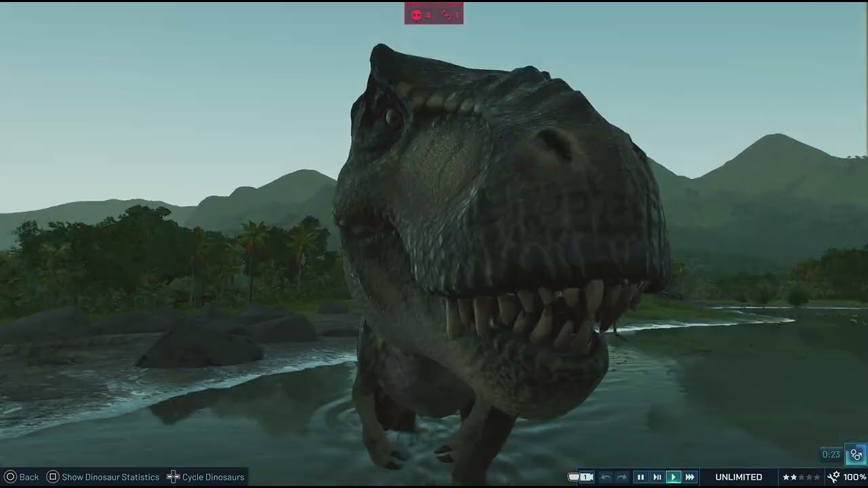Select fast-forward speed button
Viewport: 868px width, 488px height.
coord(690,477)
